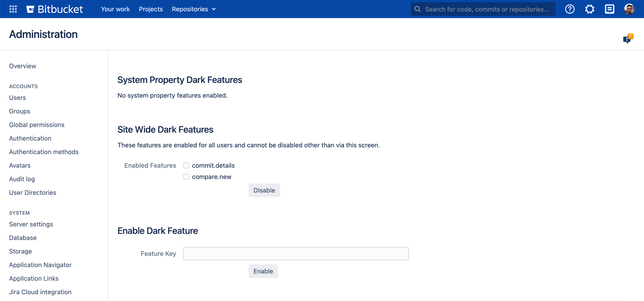
Task: Click the Enable button for dark feature
Action: (x=263, y=271)
